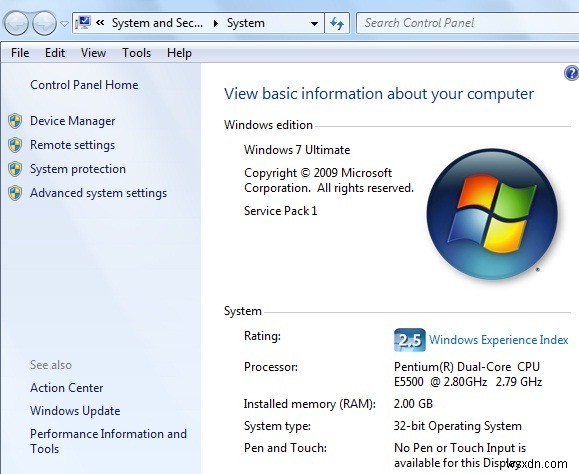
Task: Open Action Center under See also
Action: [66, 388]
